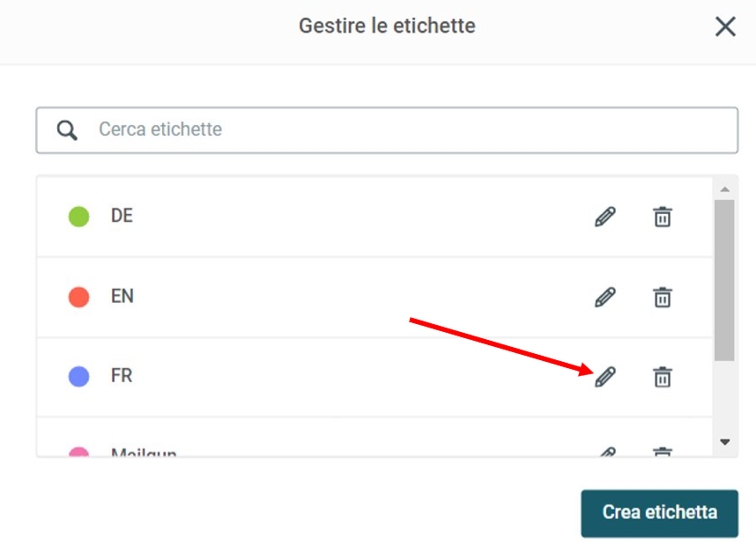Click the search magnifier icon
Image resolution: width=756 pixels, height=553 pixels.
click(x=67, y=130)
